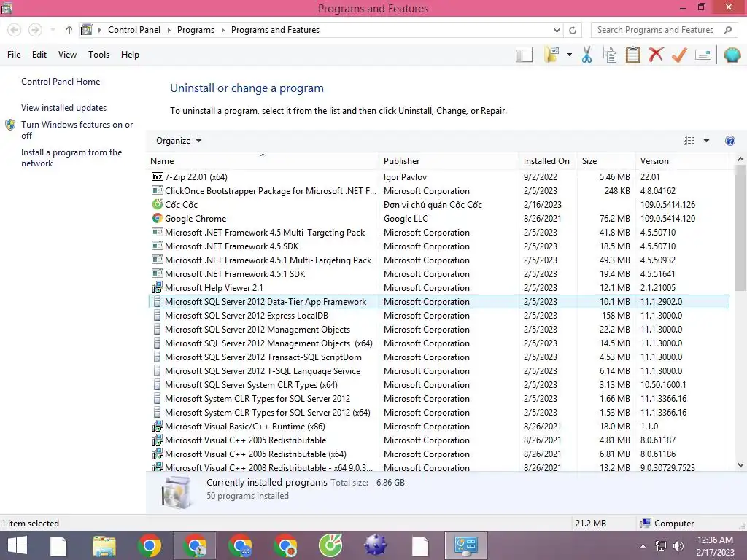Open Control Panel Home link
Viewport: 747px width, 560px height.
tap(61, 82)
